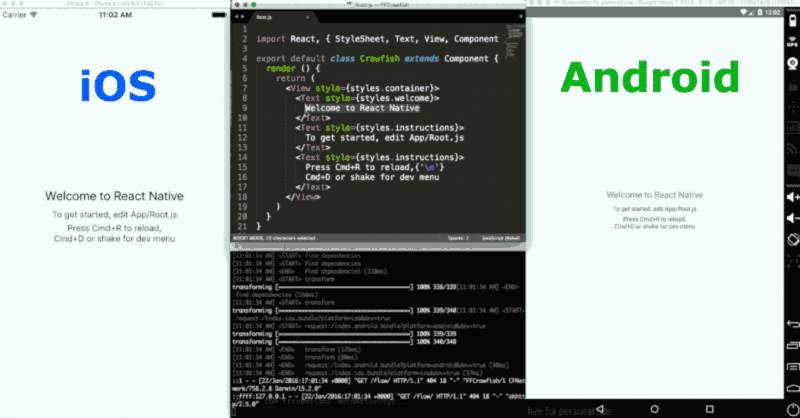Click the To get started code line 12
The height and width of the screenshot is (418, 800).
384,138
